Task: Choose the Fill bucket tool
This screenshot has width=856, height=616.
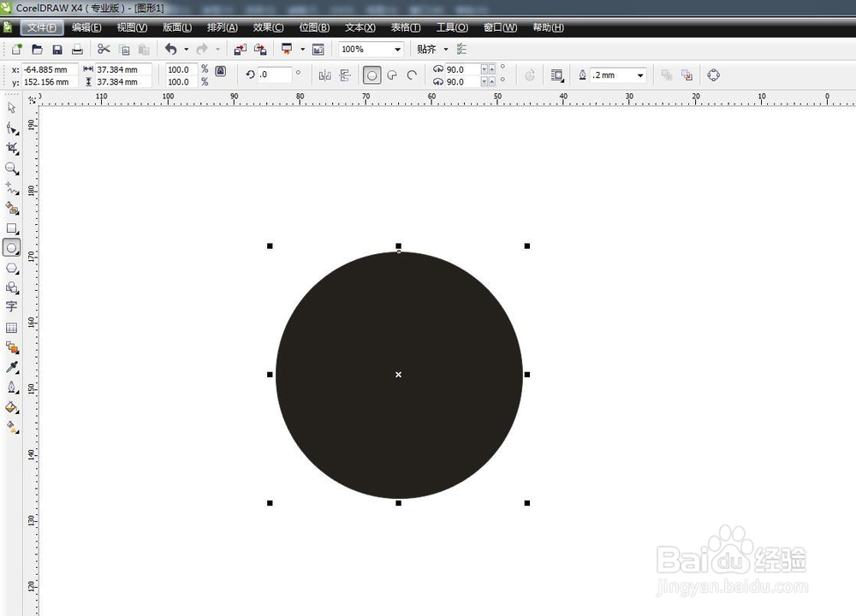Action: [x=12, y=407]
